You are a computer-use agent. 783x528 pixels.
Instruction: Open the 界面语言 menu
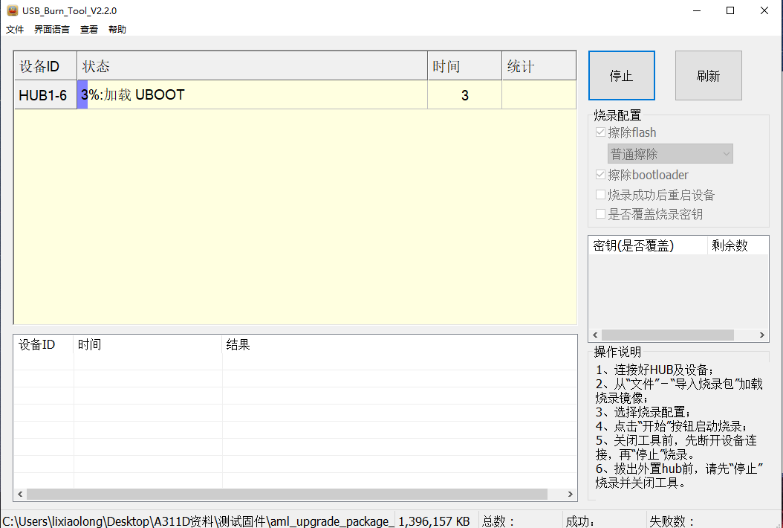pos(51,29)
